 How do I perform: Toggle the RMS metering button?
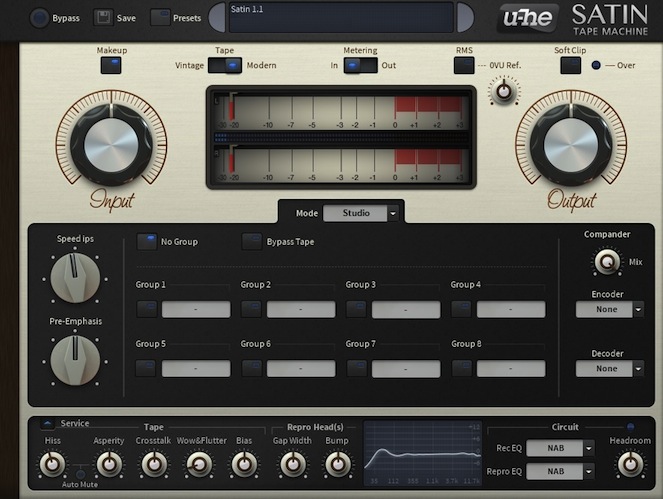(464, 66)
